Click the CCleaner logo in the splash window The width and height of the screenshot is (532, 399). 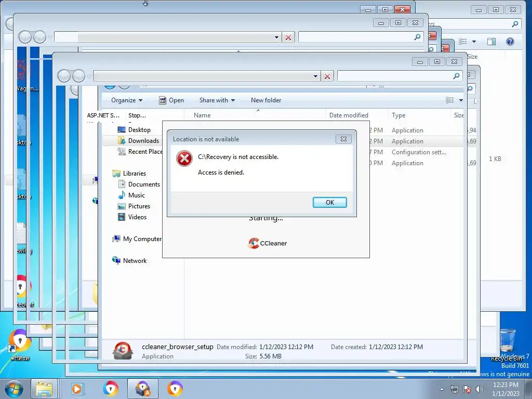pos(268,243)
